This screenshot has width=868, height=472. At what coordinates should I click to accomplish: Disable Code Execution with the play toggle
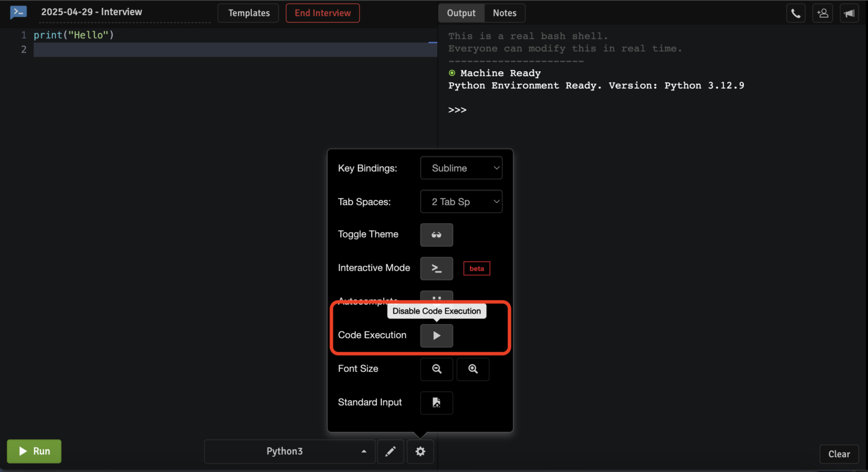click(436, 335)
